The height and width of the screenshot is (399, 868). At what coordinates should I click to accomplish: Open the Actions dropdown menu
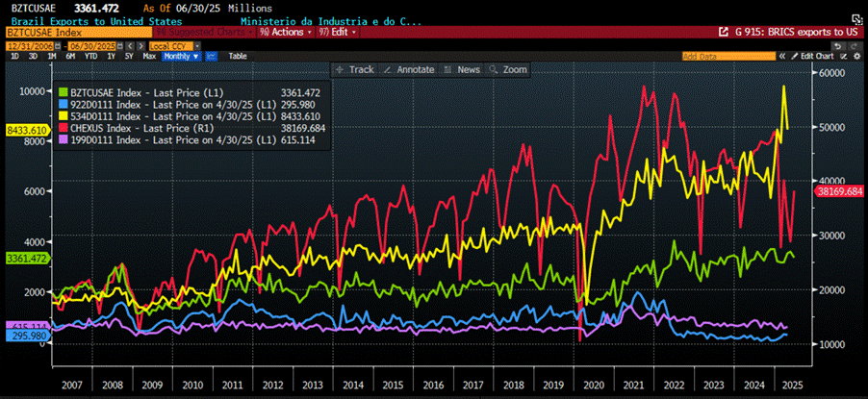point(283,32)
